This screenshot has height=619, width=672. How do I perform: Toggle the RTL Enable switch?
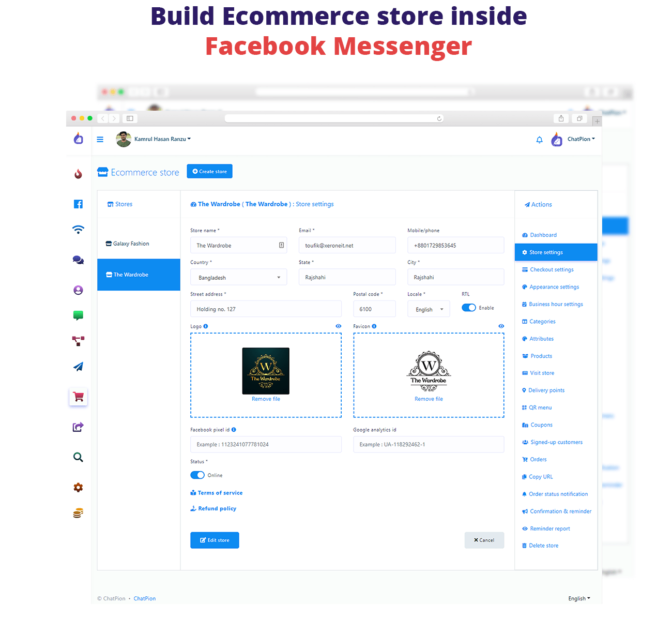[469, 308]
